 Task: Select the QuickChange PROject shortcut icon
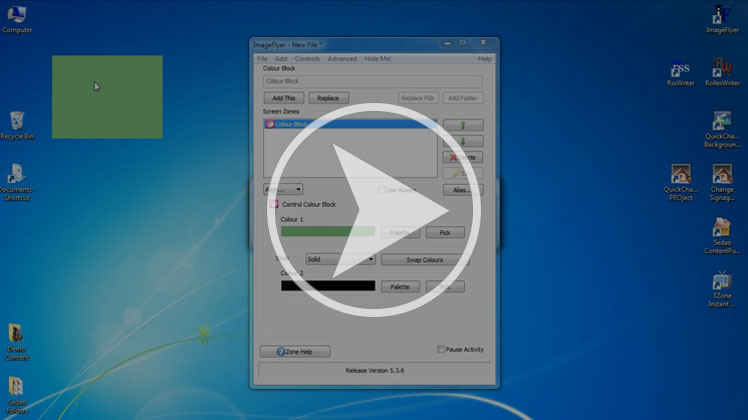coord(680,183)
